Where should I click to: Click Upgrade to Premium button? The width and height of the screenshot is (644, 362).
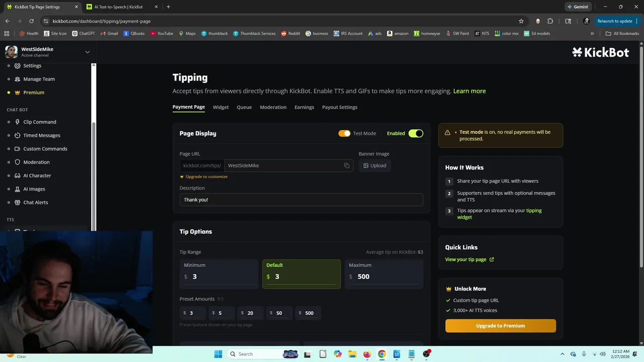pos(501,326)
